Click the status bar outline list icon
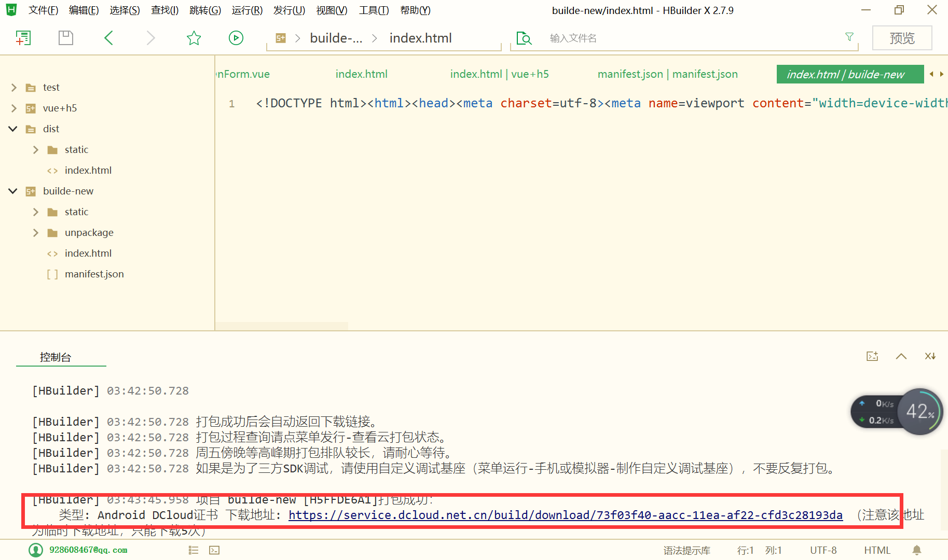Image resolution: width=948 pixels, height=560 pixels. tap(194, 550)
